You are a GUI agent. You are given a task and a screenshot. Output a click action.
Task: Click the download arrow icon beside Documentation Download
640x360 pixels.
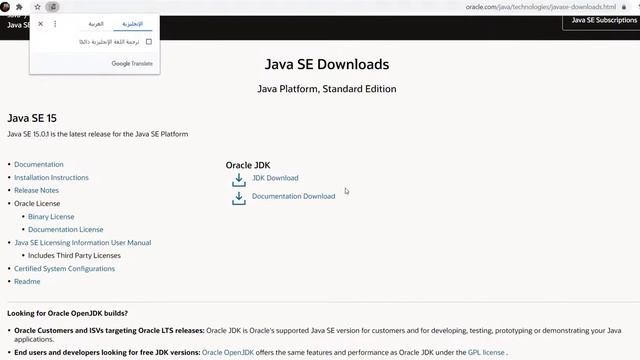tap(239, 198)
